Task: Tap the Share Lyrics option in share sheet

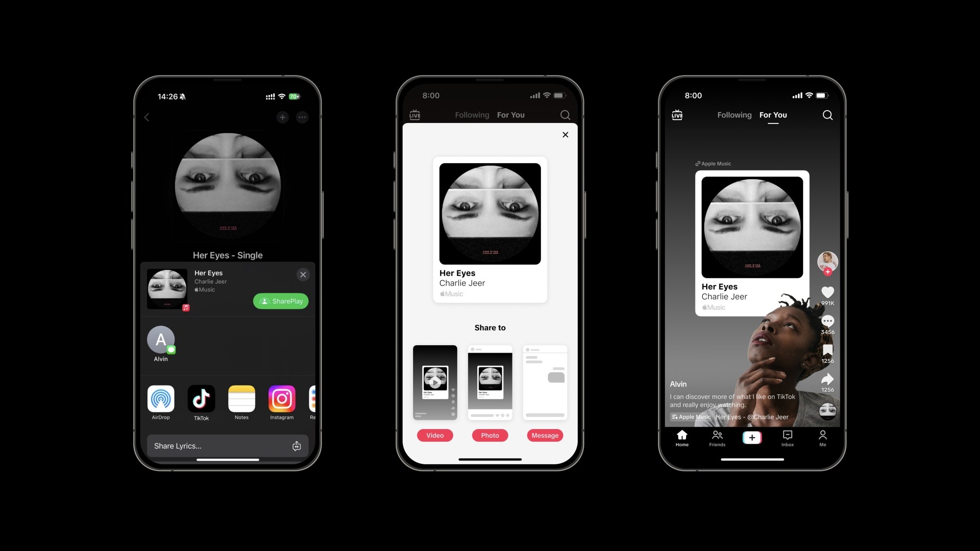Action: pos(226,445)
